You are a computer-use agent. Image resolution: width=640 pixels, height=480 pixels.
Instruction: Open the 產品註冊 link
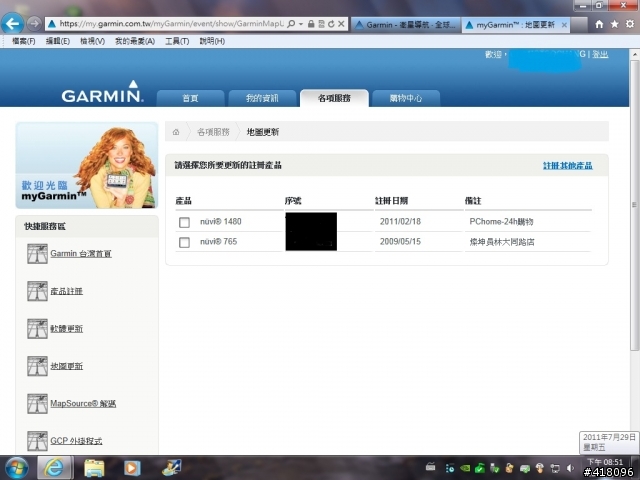tap(67, 291)
